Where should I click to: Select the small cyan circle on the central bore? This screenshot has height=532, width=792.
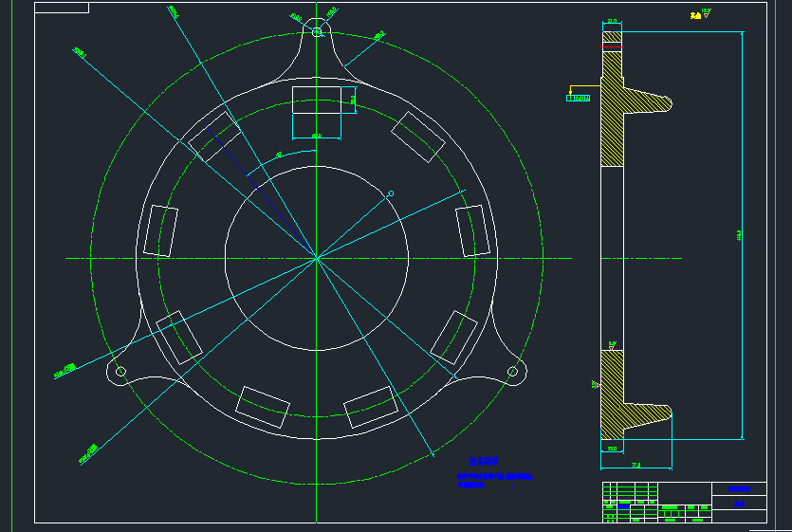[391, 193]
